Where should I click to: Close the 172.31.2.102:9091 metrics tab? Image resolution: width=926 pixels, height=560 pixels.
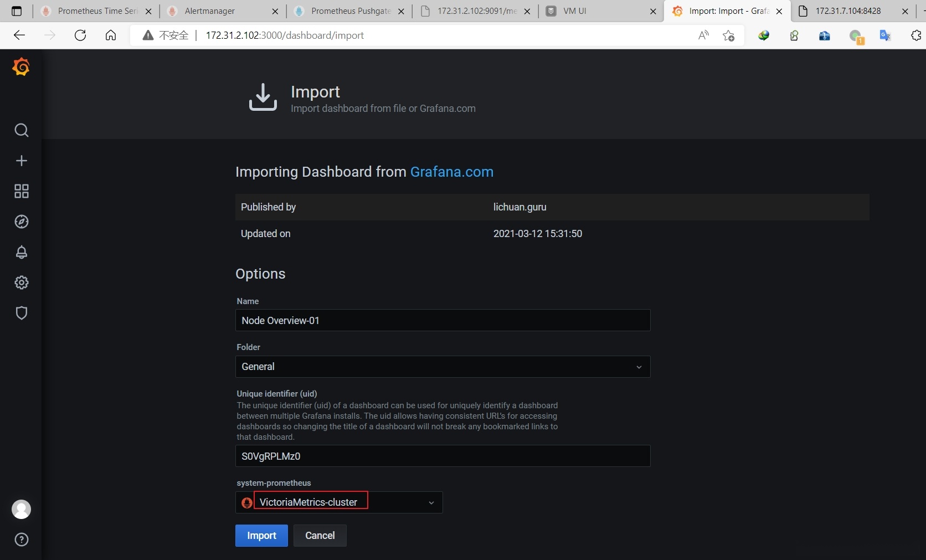(x=527, y=11)
